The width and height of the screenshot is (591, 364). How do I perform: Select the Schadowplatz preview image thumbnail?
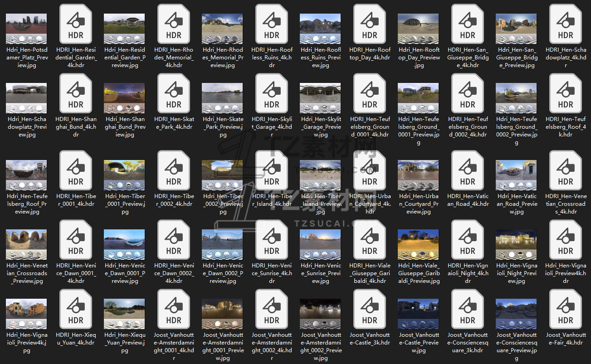point(26,98)
